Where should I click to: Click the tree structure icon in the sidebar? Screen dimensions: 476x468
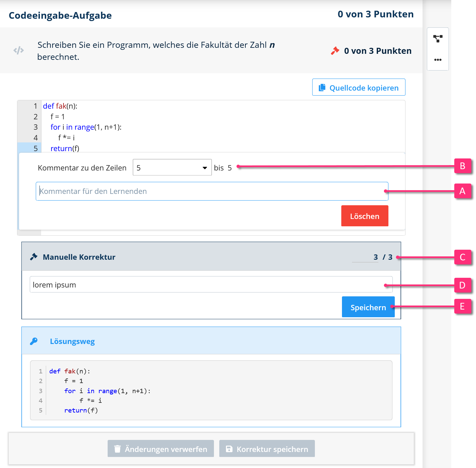(x=438, y=38)
